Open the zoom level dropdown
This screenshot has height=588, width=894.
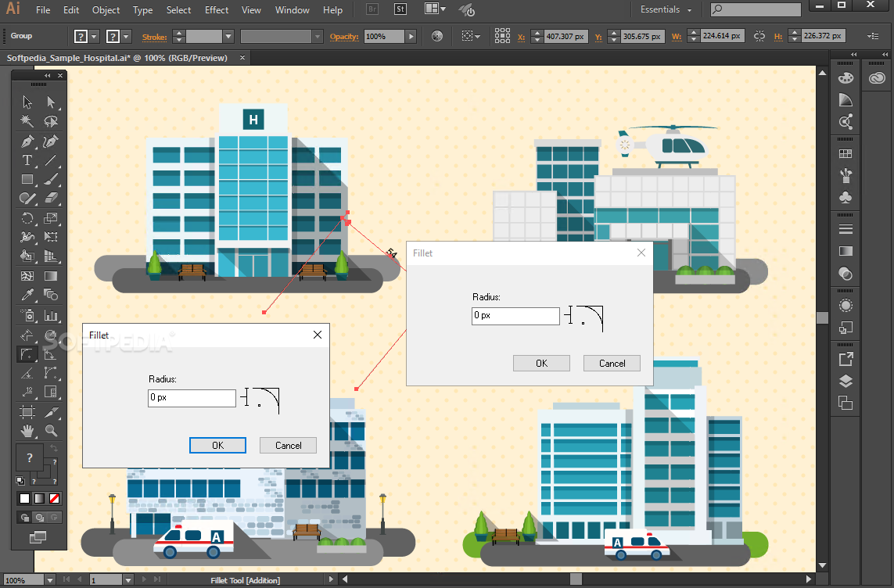pyautogui.click(x=49, y=580)
